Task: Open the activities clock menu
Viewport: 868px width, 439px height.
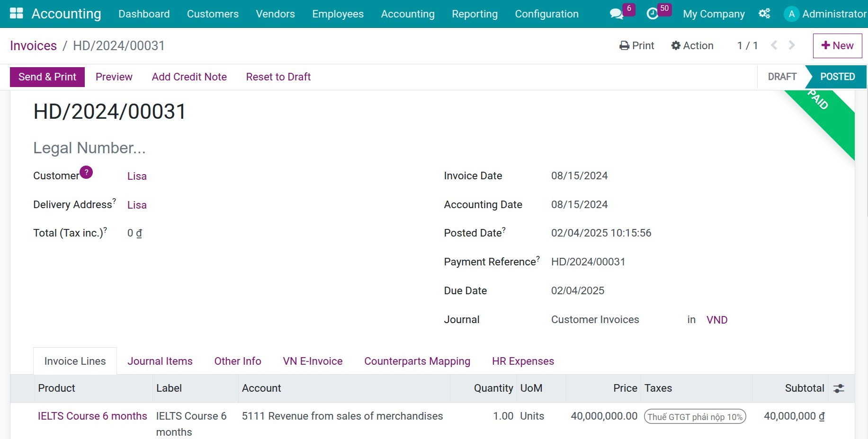Action: pyautogui.click(x=653, y=14)
